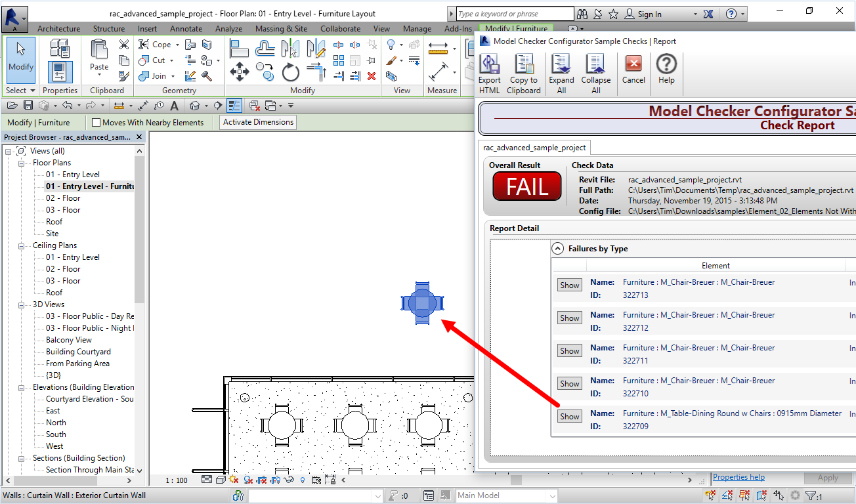This screenshot has height=504, width=856.
Task: Click Show for Furniture element ID 322709
Action: click(x=568, y=415)
